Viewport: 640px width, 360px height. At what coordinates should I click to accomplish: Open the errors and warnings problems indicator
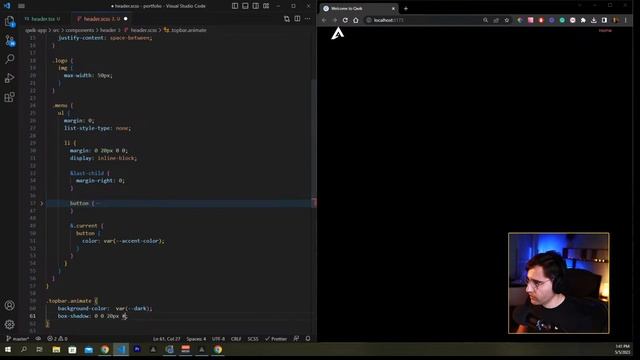(x=57, y=339)
